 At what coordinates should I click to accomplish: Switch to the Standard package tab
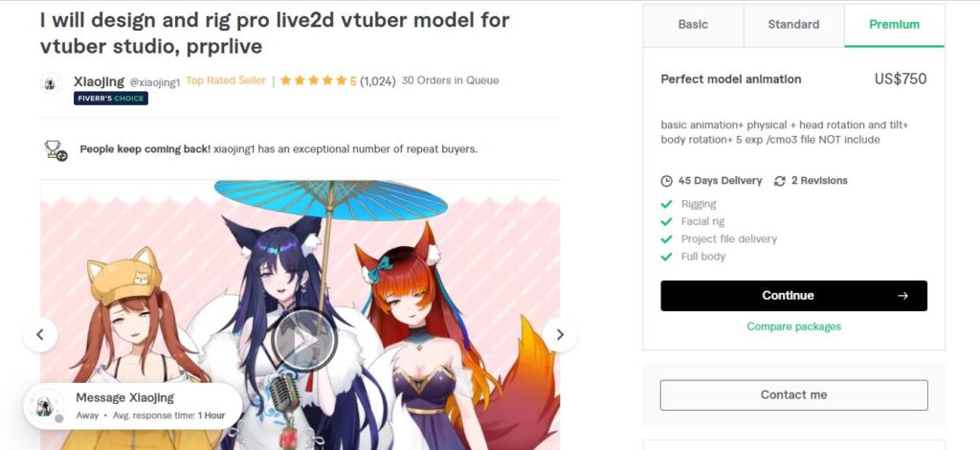pos(793,25)
